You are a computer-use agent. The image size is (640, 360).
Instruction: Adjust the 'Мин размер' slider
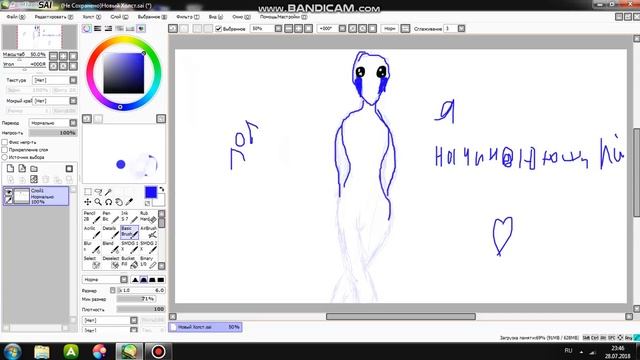pyautogui.click(x=136, y=299)
